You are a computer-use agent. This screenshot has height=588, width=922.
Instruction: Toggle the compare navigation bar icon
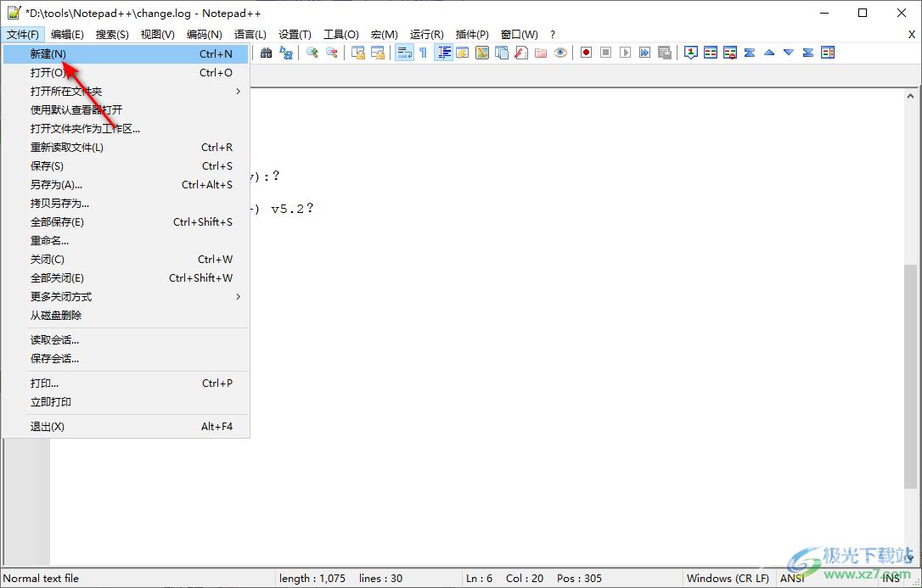pos(828,53)
